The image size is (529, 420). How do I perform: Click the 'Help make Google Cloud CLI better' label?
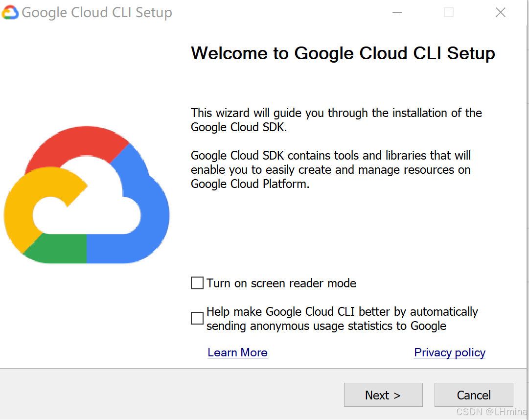tap(342, 319)
